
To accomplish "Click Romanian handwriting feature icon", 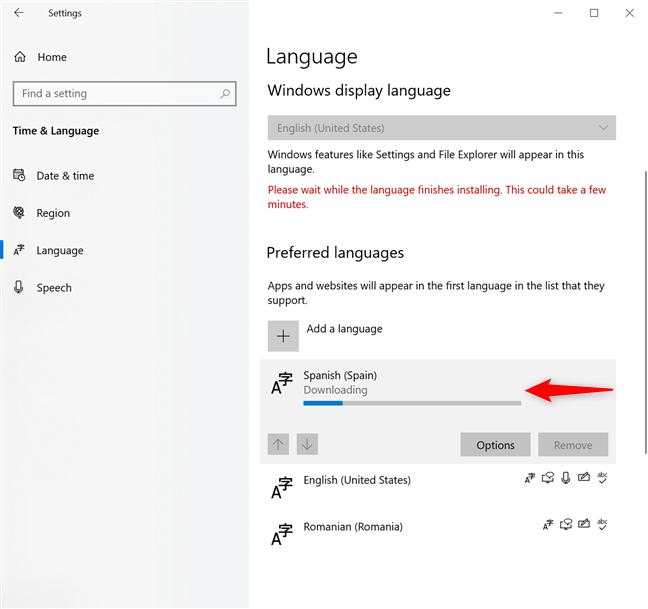I will pos(584,525).
